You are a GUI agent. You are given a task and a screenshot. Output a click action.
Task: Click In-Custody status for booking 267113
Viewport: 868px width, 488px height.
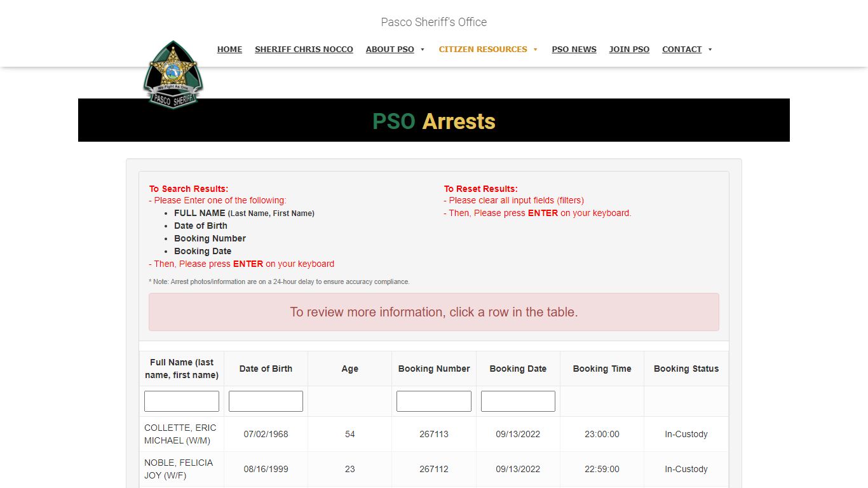coord(686,434)
